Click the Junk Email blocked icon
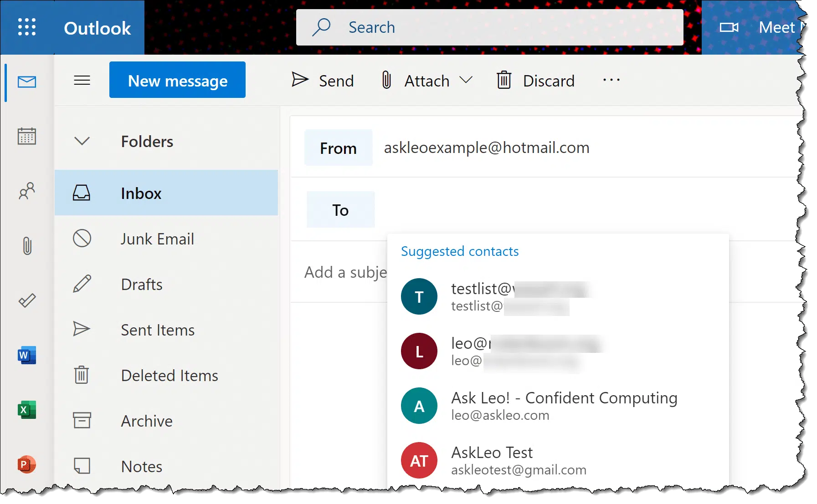The height and width of the screenshot is (504, 817). pos(82,238)
